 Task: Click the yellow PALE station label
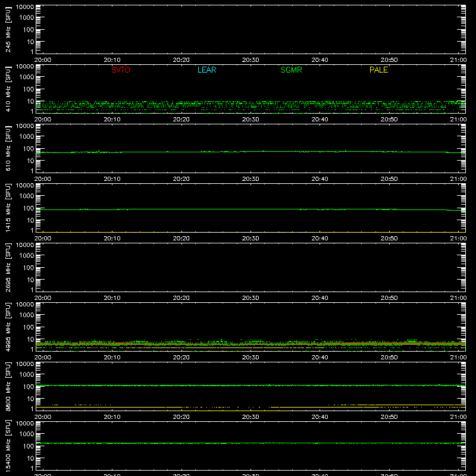click(x=378, y=70)
